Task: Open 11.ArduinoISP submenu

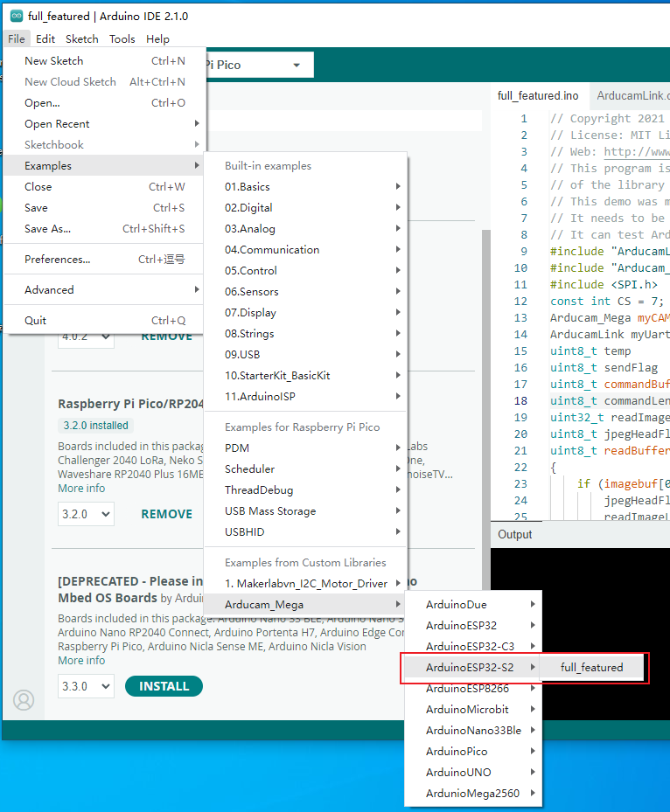Action: (x=306, y=397)
